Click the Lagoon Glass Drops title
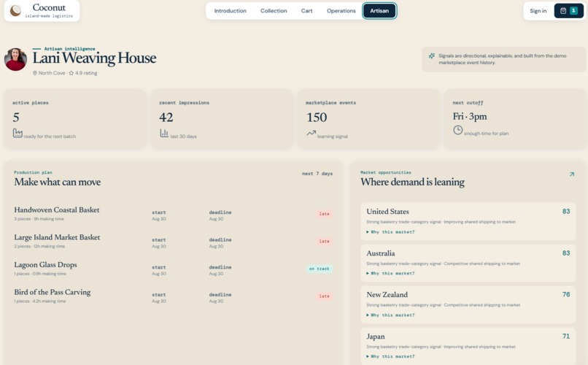The image size is (588, 365). pos(45,264)
